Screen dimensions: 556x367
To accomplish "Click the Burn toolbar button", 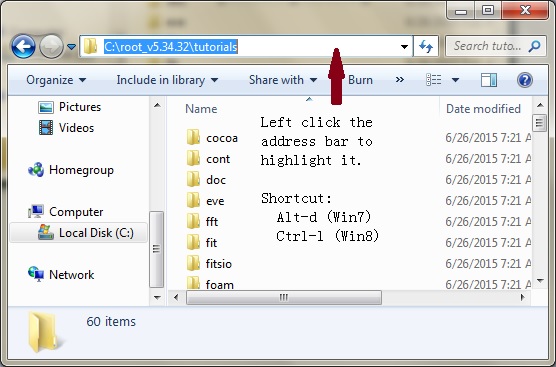I will (x=360, y=80).
